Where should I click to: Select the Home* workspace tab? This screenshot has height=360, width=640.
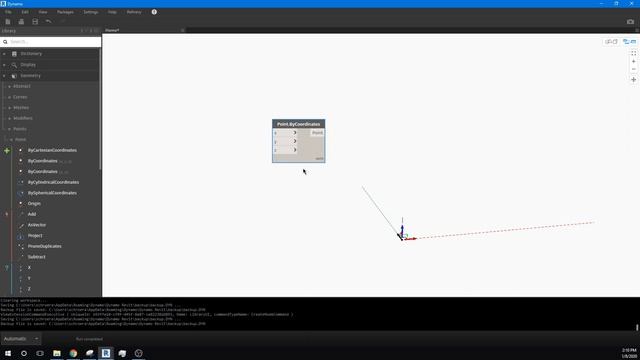[x=112, y=30]
